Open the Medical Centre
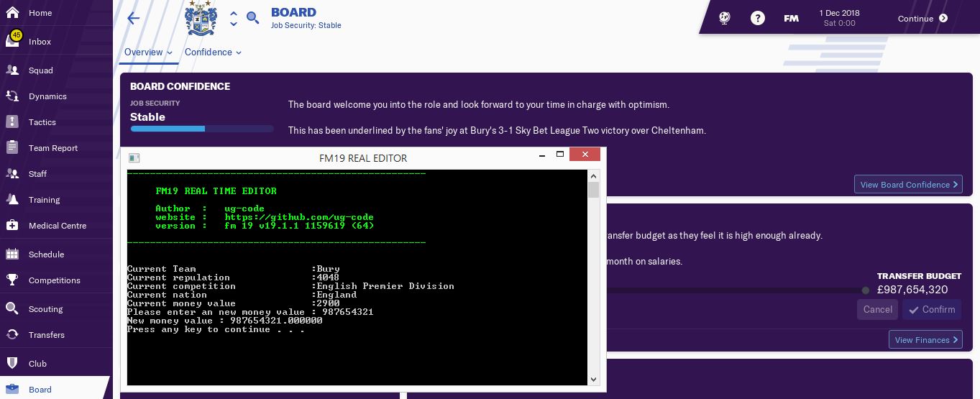980x399 pixels. point(57,226)
